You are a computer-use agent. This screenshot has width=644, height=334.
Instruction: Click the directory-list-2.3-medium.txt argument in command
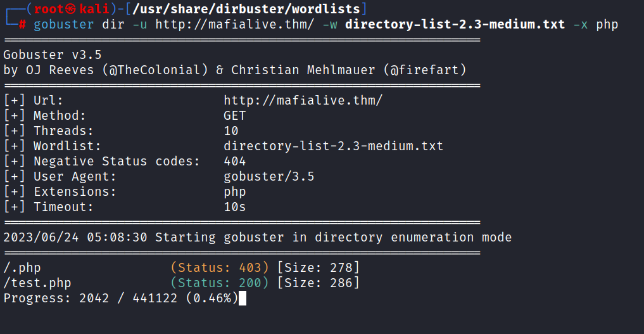coord(455,24)
